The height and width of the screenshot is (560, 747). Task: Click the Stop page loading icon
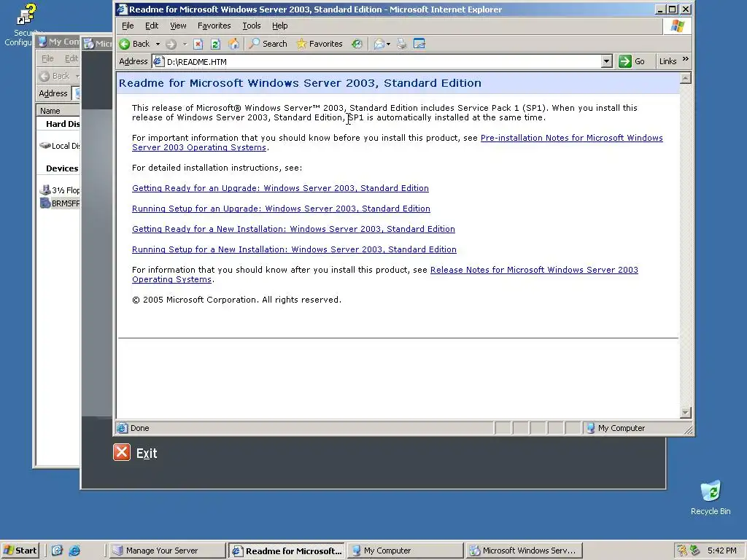198,44
